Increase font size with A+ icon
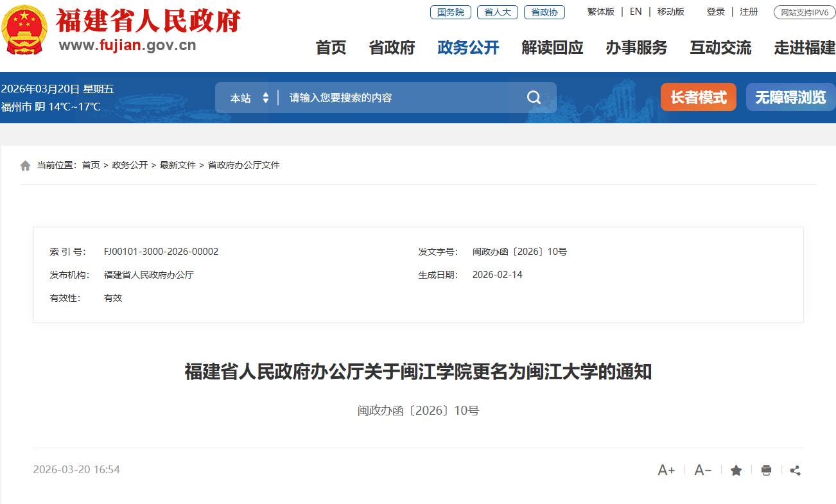This screenshot has width=836, height=504. tap(666, 470)
